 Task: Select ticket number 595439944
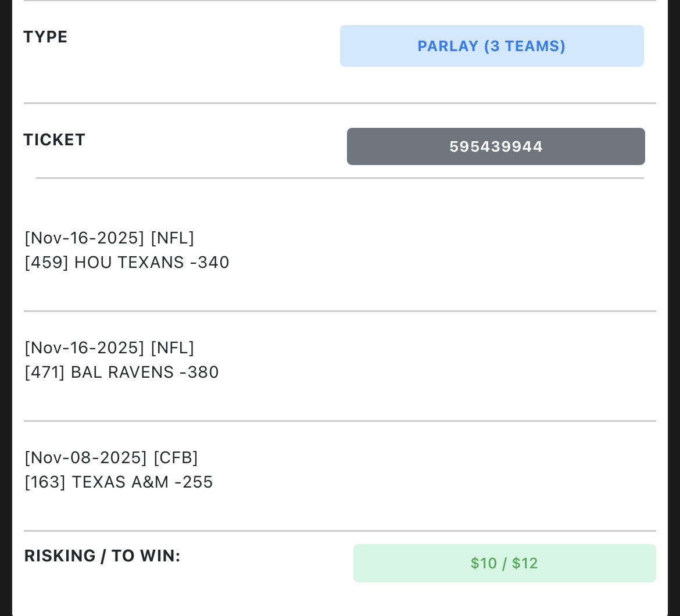tap(496, 146)
